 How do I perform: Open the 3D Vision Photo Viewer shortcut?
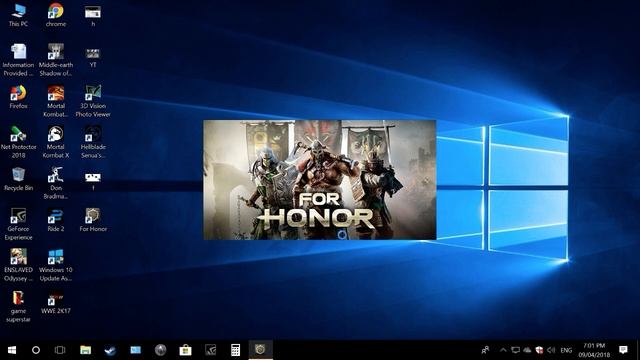click(93, 101)
